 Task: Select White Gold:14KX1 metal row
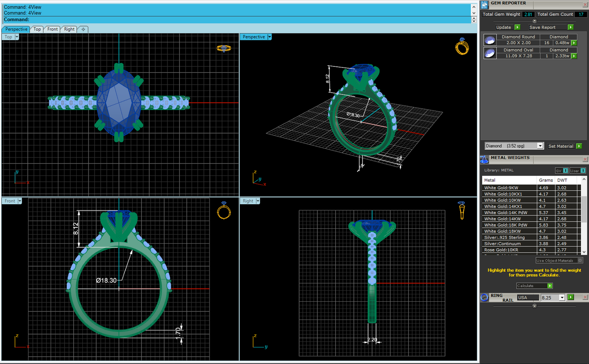point(531,206)
